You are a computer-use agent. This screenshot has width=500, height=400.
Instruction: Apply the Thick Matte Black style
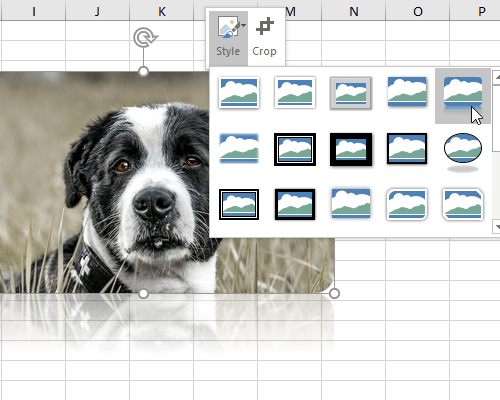pyautogui.click(x=351, y=149)
